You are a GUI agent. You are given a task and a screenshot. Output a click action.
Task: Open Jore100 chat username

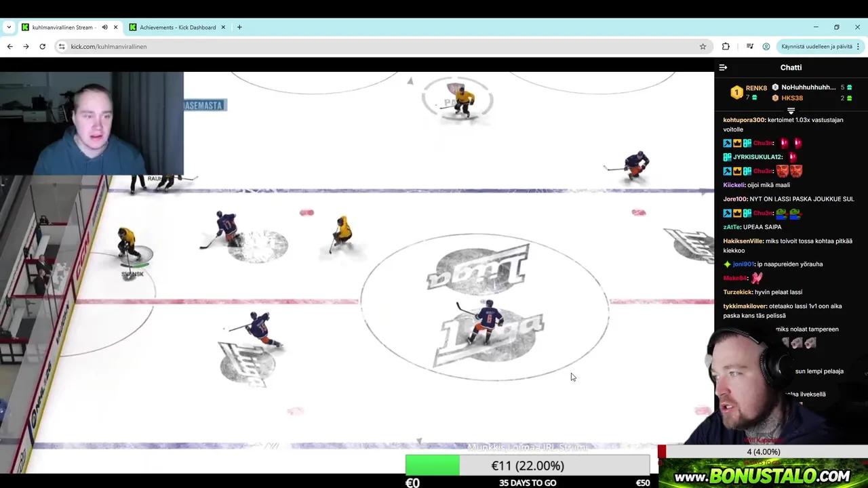pos(735,199)
